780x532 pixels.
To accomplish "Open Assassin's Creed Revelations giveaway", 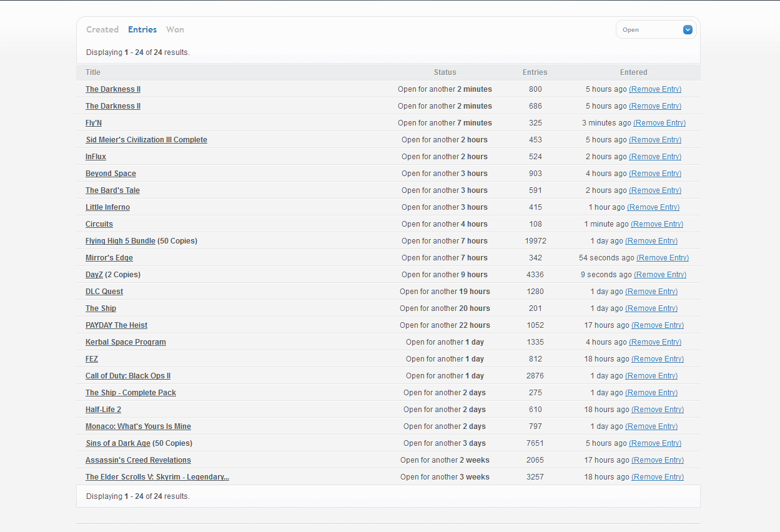I will [138, 460].
